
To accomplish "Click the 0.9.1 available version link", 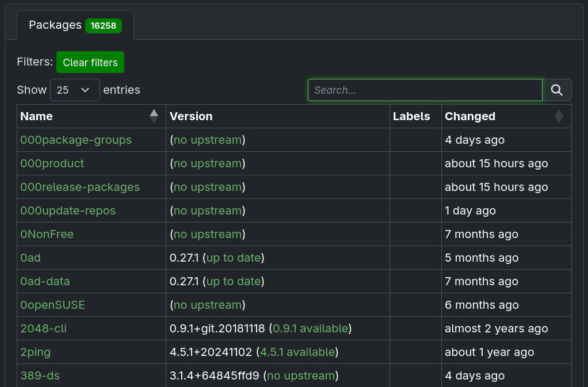I will (310, 328).
